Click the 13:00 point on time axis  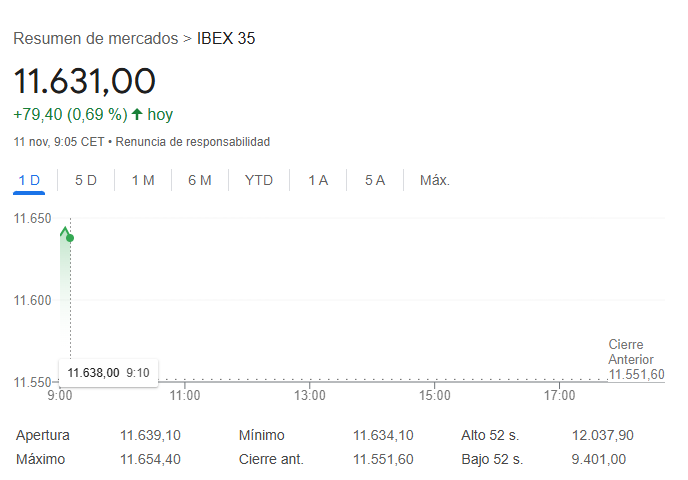(310, 396)
